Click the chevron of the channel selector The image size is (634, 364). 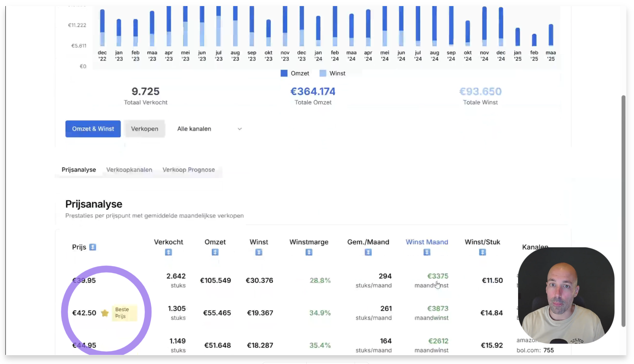point(240,129)
